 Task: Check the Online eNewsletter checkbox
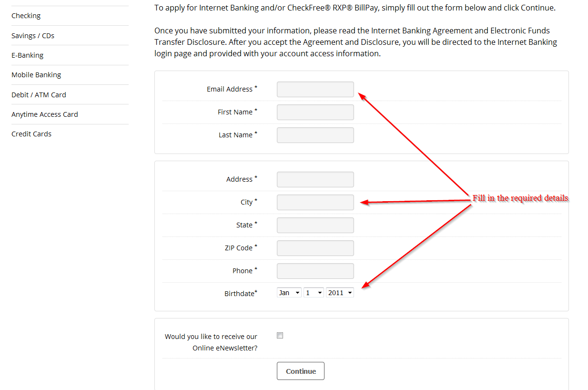280,336
